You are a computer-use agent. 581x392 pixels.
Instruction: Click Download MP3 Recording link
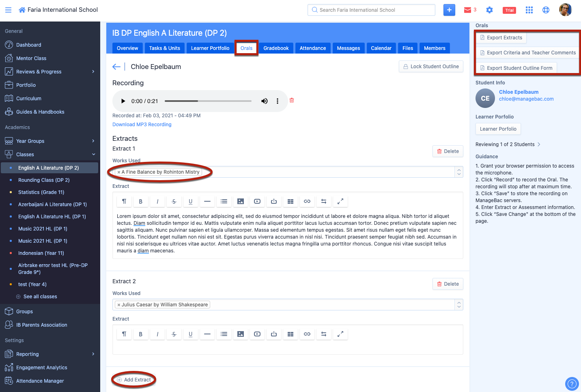142,125
